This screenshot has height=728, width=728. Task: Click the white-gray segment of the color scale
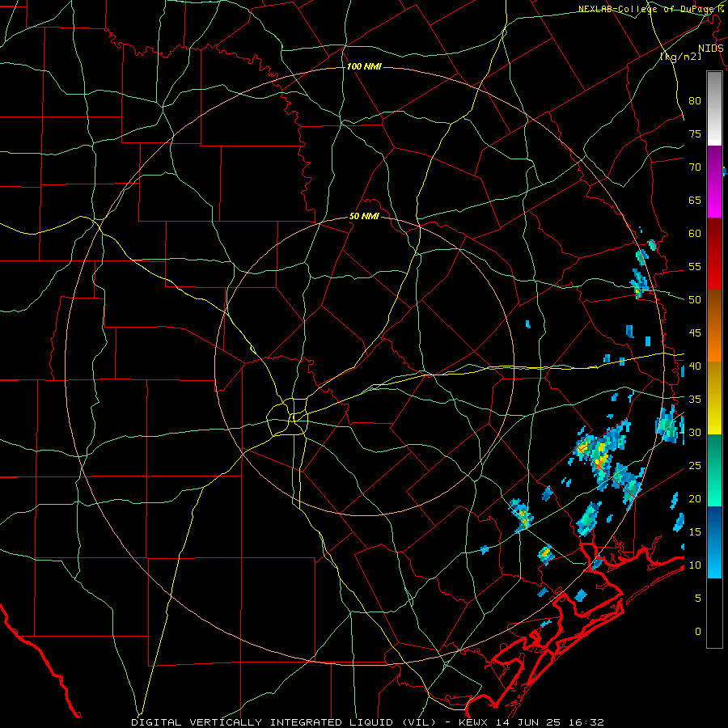pos(714,108)
